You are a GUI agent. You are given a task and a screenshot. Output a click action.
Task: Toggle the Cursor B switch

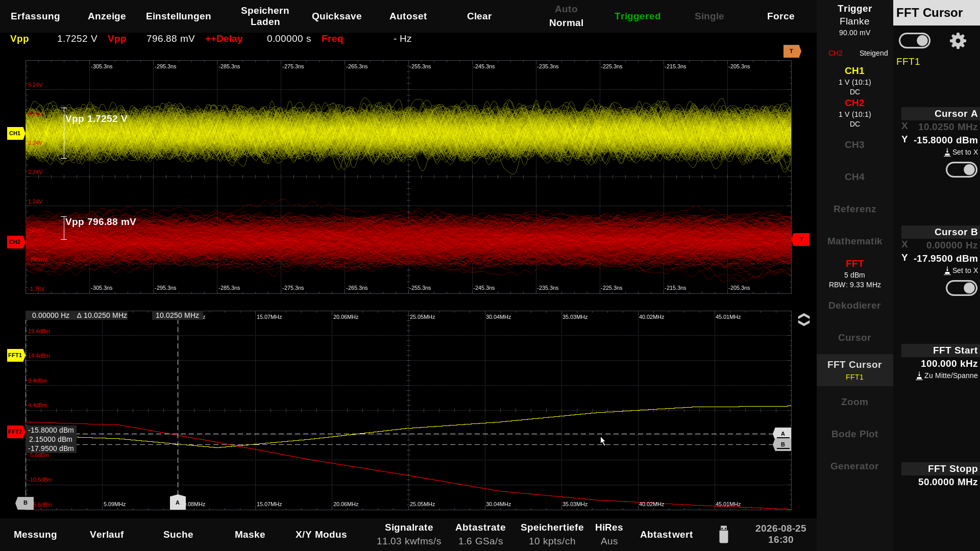pyautogui.click(x=961, y=288)
